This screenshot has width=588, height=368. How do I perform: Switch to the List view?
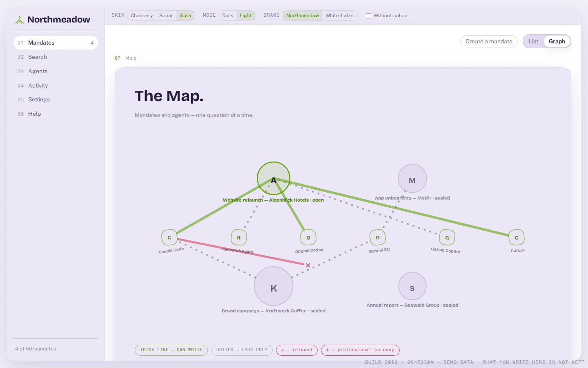pyautogui.click(x=533, y=41)
